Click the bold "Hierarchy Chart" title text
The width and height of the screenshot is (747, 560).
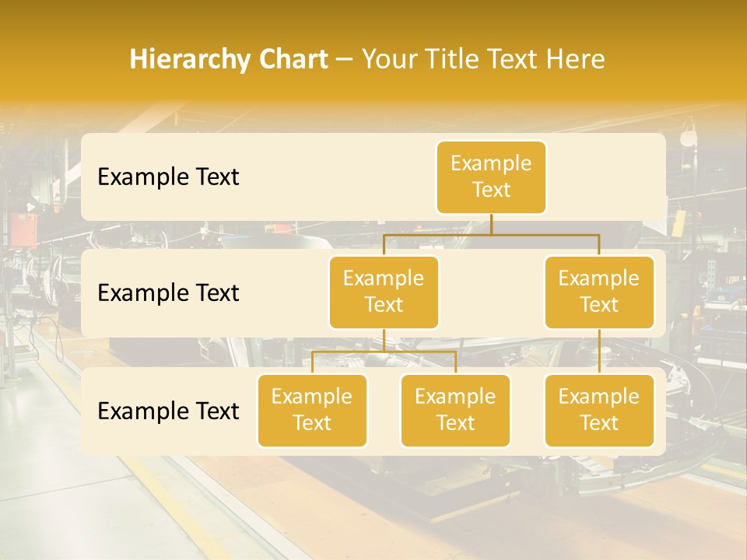click(229, 59)
